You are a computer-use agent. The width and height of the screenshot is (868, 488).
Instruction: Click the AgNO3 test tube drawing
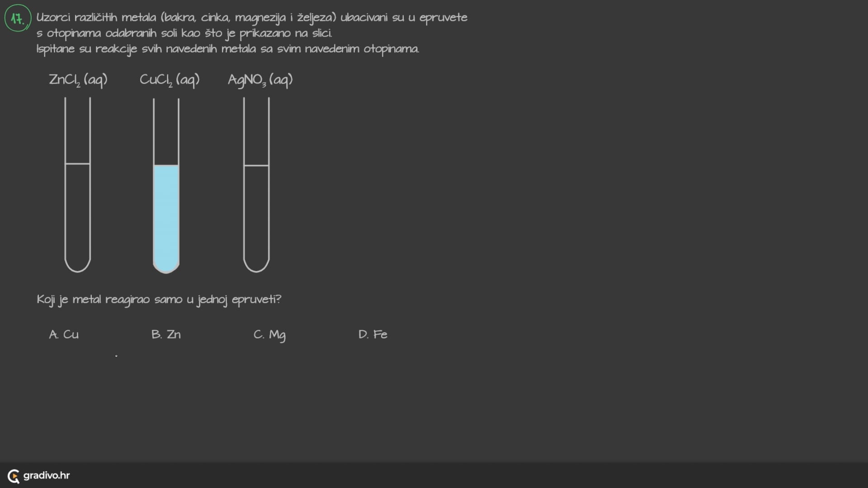tap(256, 185)
